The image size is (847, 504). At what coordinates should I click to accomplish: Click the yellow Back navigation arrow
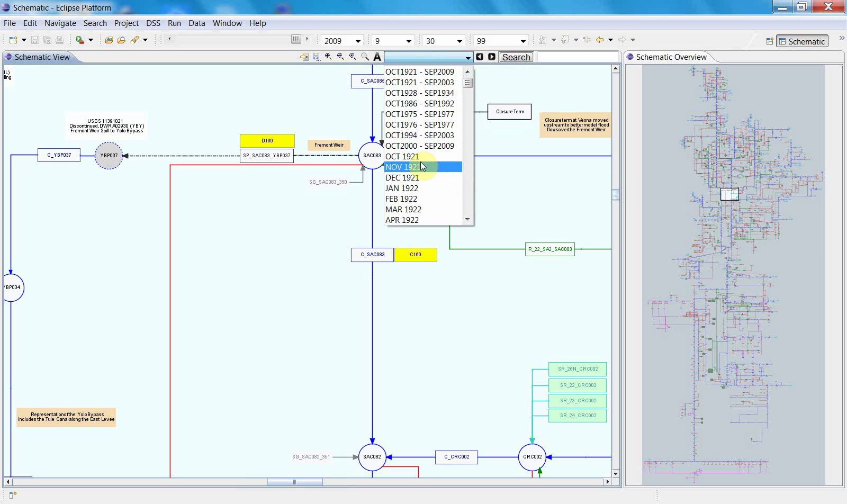click(600, 40)
